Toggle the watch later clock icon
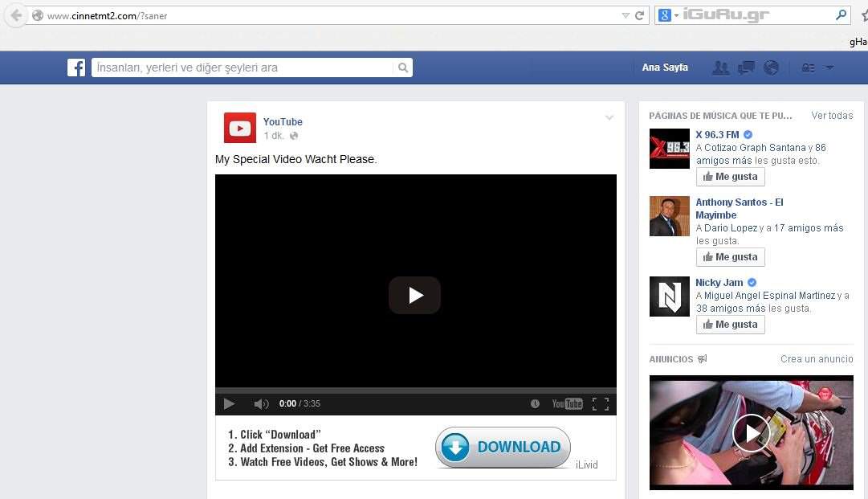 pyautogui.click(x=535, y=404)
